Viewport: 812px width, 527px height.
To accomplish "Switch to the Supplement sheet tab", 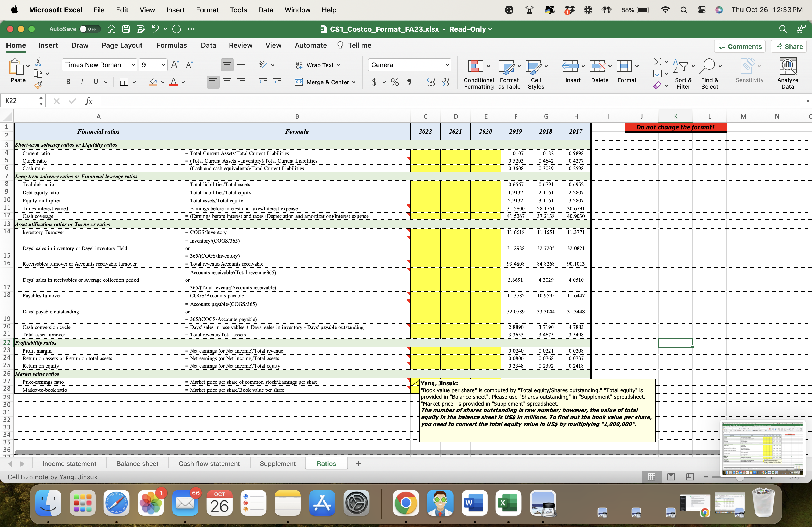I will 278,464.
